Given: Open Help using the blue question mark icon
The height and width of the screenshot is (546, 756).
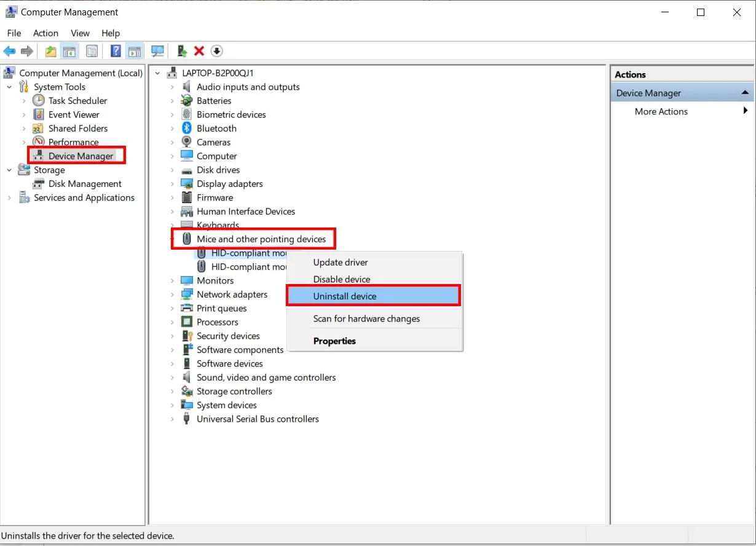Looking at the screenshot, I should [x=116, y=50].
